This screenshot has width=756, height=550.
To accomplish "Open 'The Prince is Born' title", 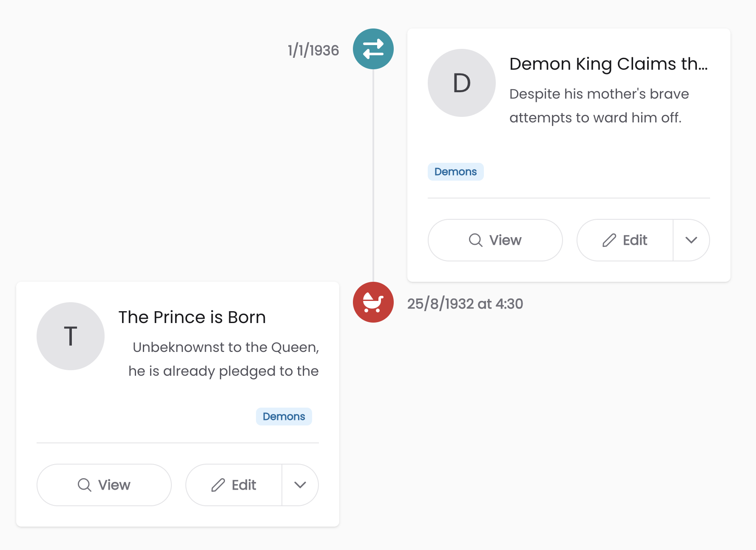I will pyautogui.click(x=192, y=318).
